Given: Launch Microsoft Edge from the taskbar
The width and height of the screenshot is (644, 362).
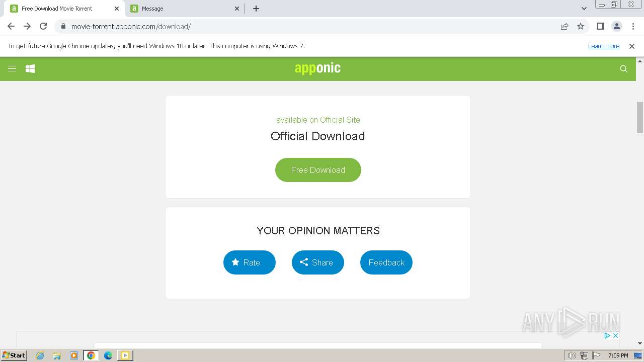Looking at the screenshot, I should pyautogui.click(x=108, y=355).
